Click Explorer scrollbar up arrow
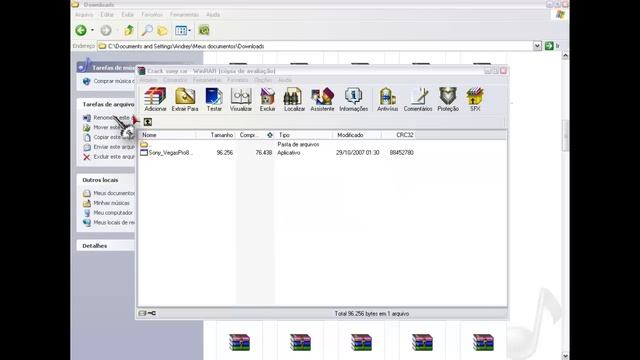 [x=565, y=56]
